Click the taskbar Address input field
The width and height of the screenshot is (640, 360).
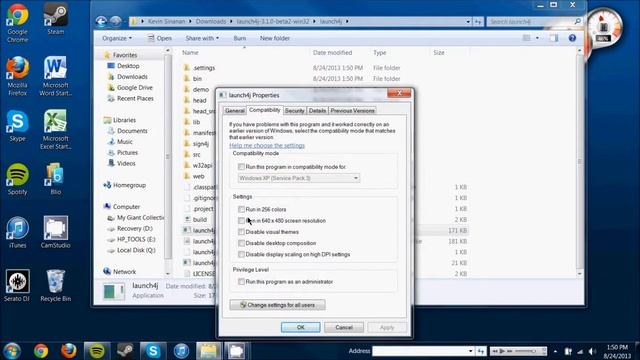pos(420,351)
